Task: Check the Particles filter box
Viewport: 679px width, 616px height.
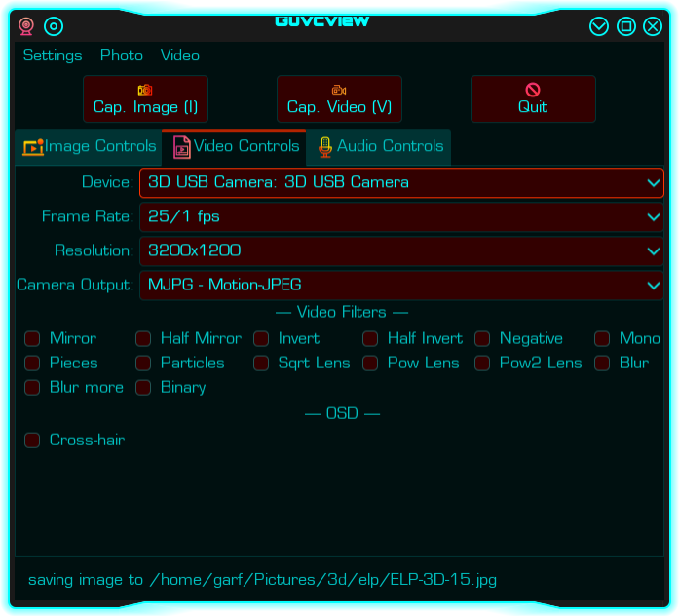Action: tap(143, 363)
